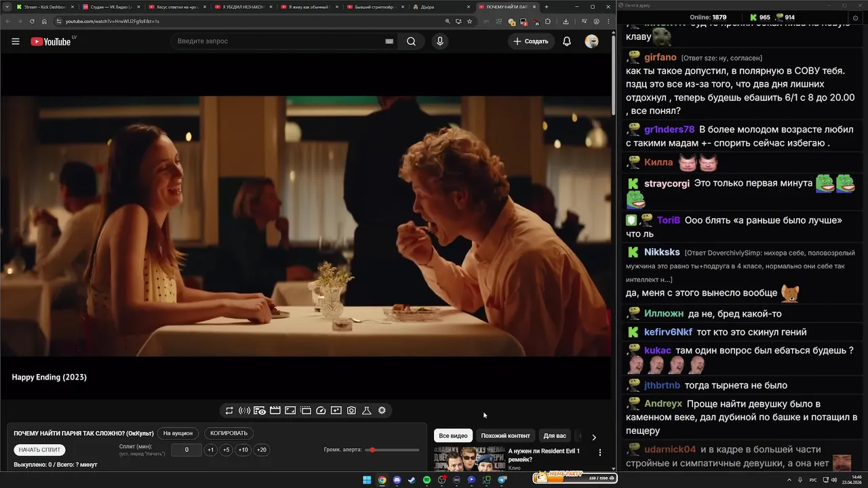Open Spotify from the taskbar
This screenshot has width=868, height=488.
[x=427, y=480]
